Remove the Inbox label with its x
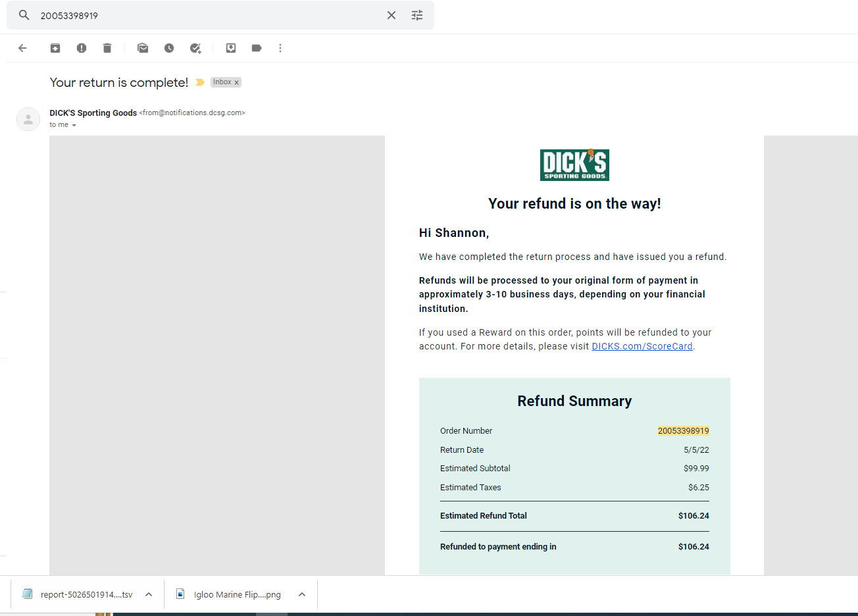The image size is (858, 616). click(237, 82)
